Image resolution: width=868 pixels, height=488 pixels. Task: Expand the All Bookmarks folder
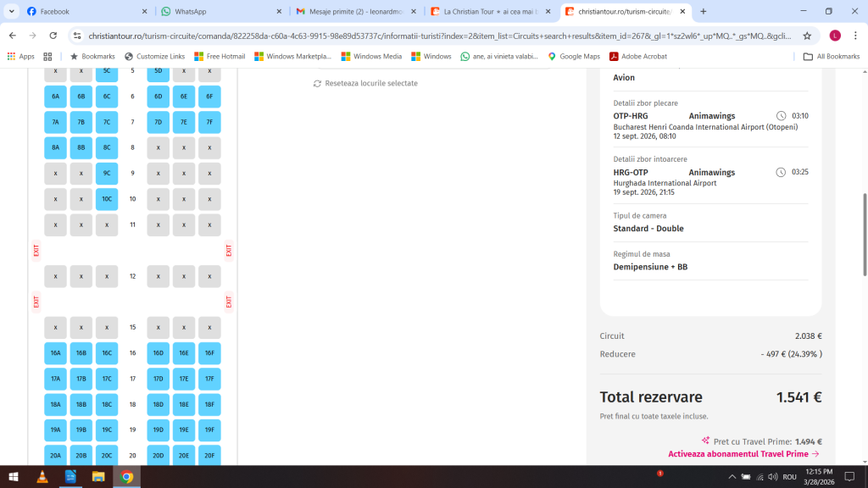[831, 57]
